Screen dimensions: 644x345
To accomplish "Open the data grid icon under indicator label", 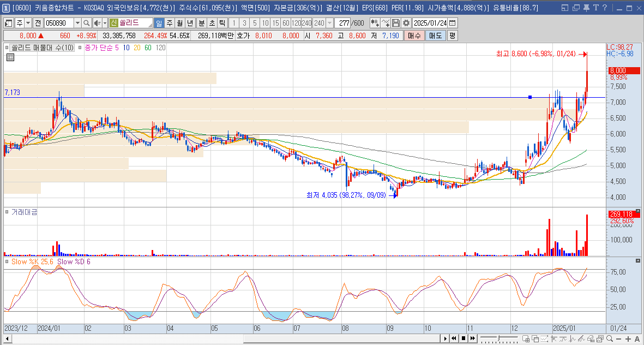I will [x=10, y=57].
